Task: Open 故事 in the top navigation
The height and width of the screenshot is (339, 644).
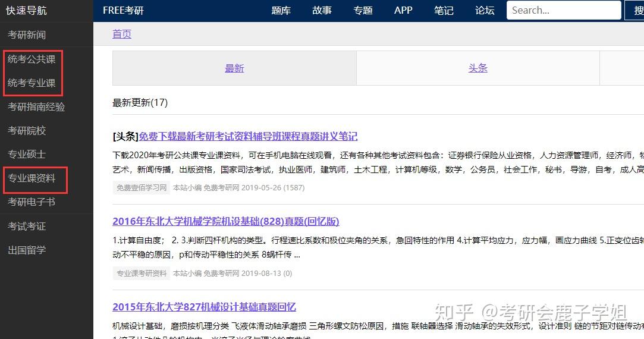Action: (322, 10)
